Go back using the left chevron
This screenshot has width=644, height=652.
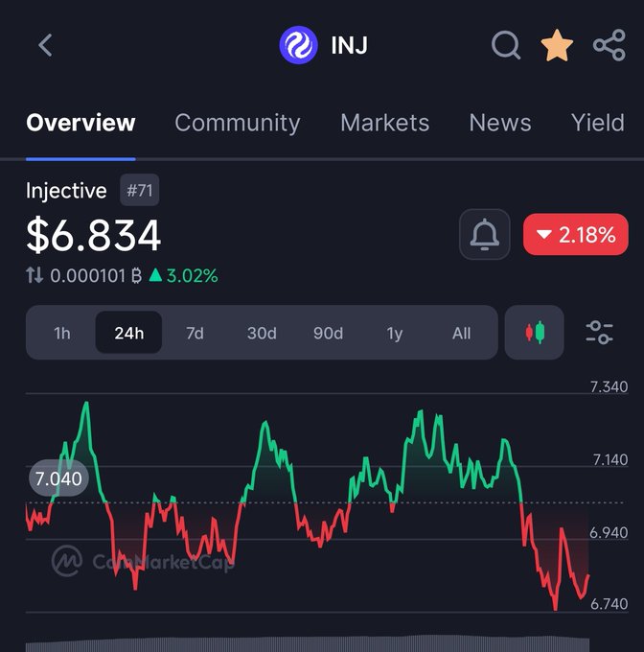point(45,45)
